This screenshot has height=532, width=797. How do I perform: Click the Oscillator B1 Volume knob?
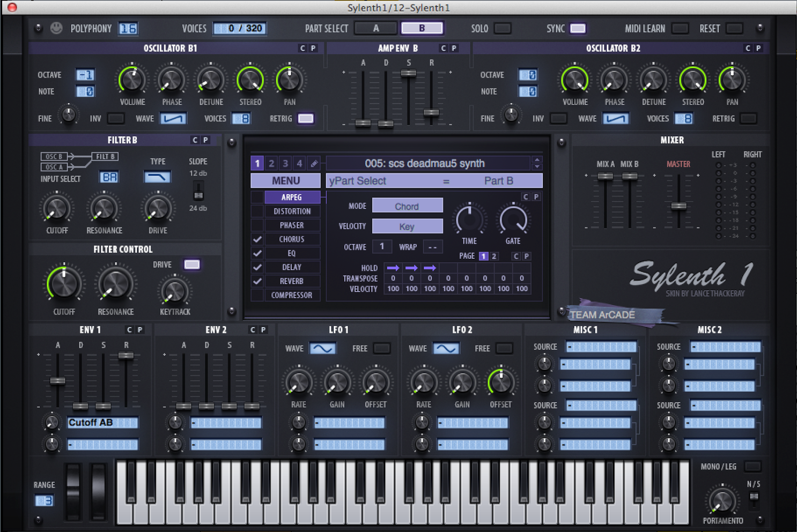pos(132,80)
